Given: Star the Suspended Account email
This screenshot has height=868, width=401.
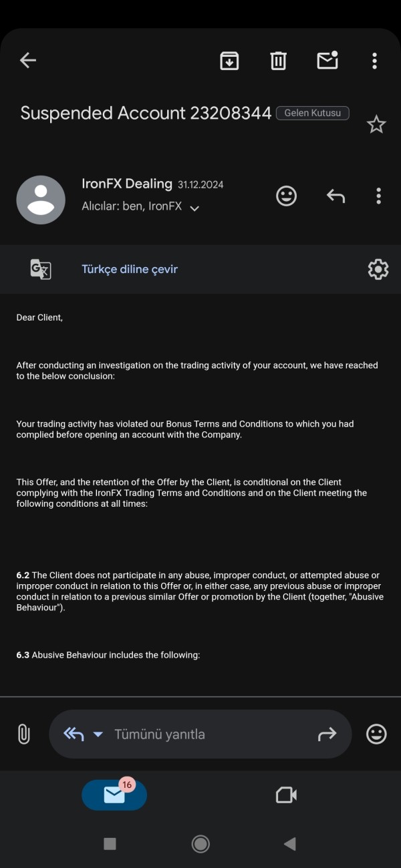Looking at the screenshot, I should (x=376, y=124).
